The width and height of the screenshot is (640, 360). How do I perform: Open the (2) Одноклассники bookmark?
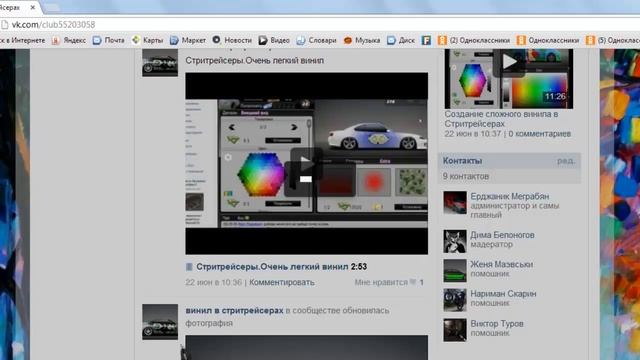click(474, 40)
